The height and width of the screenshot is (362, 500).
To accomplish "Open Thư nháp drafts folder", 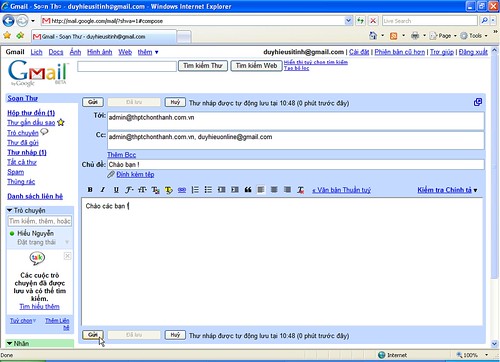I will click(27, 152).
